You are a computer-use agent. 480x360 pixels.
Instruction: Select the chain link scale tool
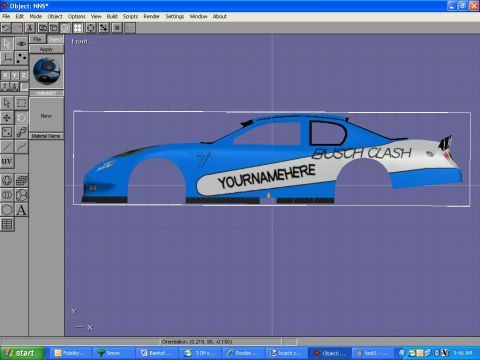pyautogui.click(x=21, y=132)
